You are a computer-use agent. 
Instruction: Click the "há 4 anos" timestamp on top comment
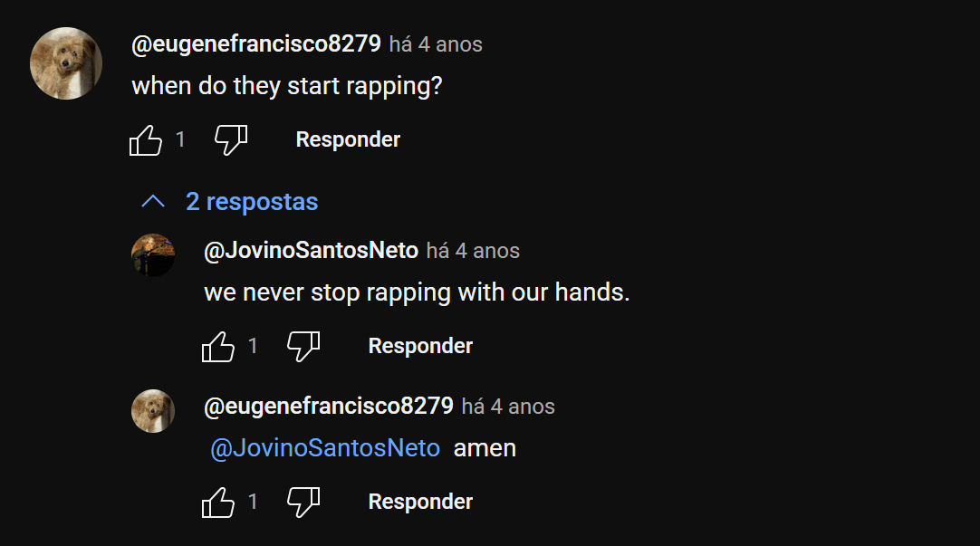point(436,44)
